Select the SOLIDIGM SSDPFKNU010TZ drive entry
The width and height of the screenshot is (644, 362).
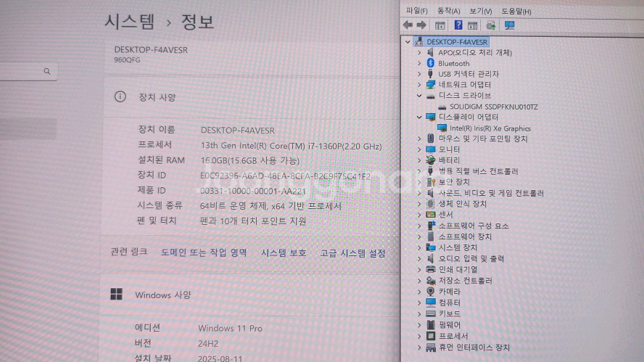[x=493, y=107]
